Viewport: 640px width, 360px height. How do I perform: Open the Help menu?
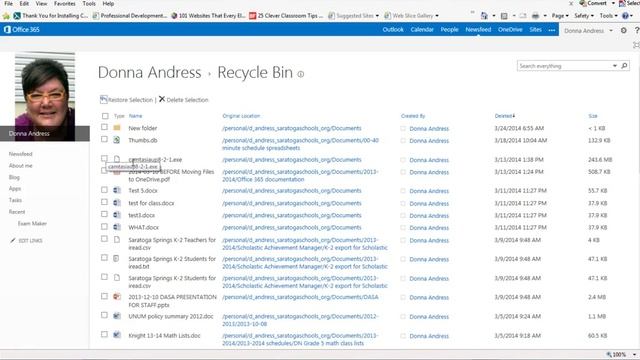(x=108, y=4)
